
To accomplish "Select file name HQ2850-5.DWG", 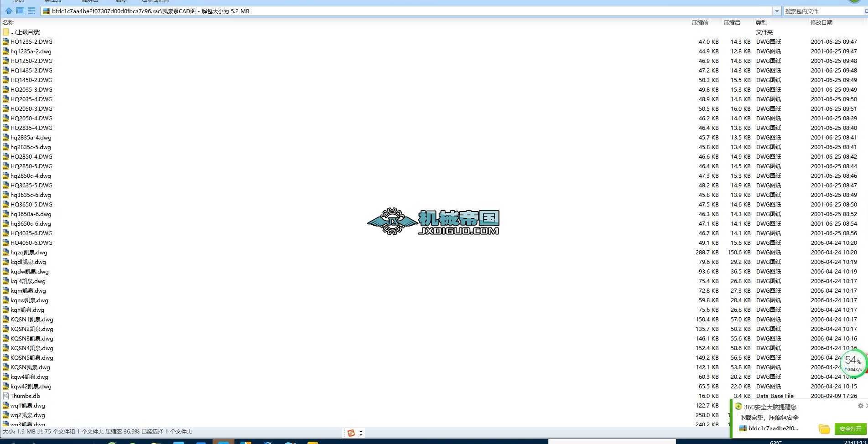I will pos(31,166).
